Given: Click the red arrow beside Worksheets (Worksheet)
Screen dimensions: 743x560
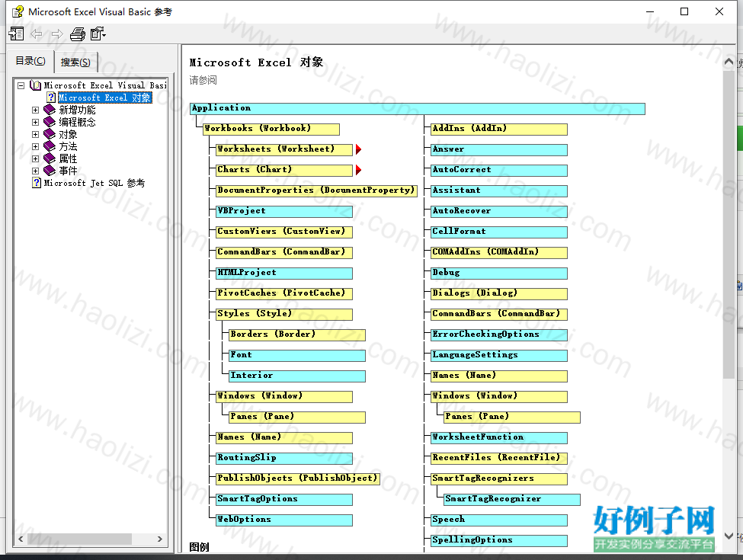Looking at the screenshot, I should click(358, 149).
